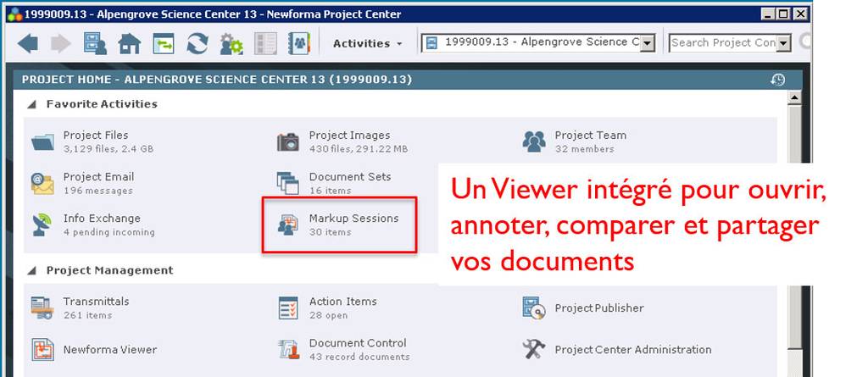Click the grayed forward arrow
The height and width of the screenshot is (377, 868).
pyautogui.click(x=61, y=43)
